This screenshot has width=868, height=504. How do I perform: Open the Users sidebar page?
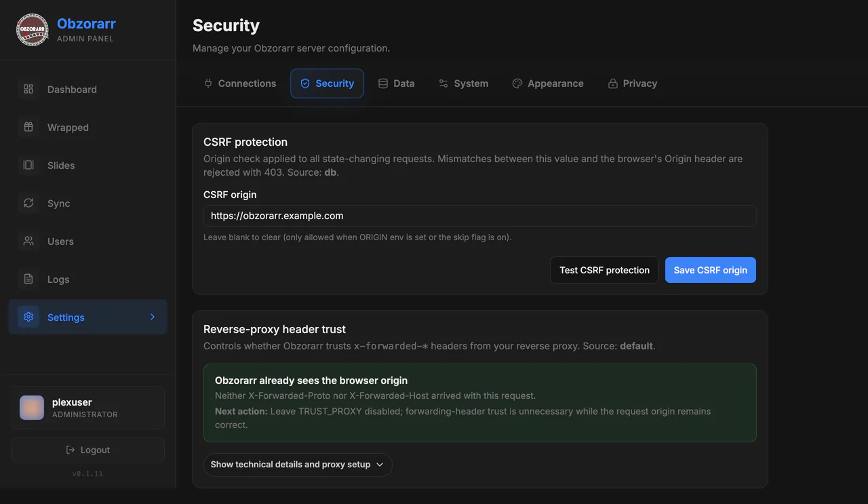(x=87, y=241)
